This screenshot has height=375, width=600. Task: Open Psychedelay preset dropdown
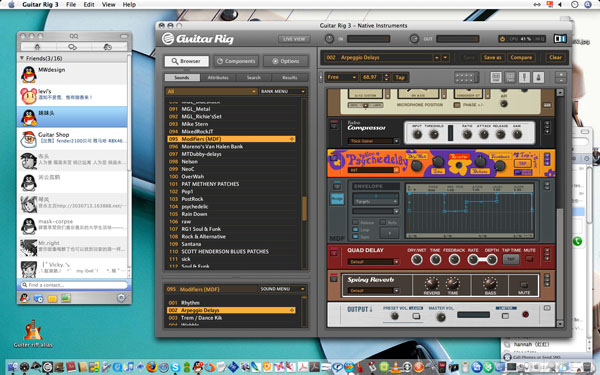point(396,170)
